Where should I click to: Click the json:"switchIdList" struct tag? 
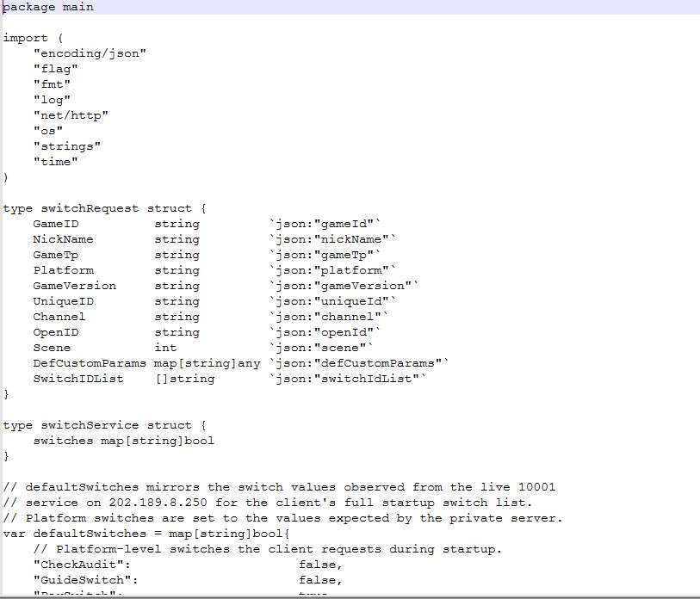[347, 379]
